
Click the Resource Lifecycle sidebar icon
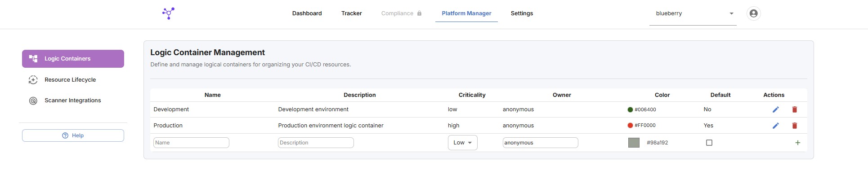[x=33, y=80]
